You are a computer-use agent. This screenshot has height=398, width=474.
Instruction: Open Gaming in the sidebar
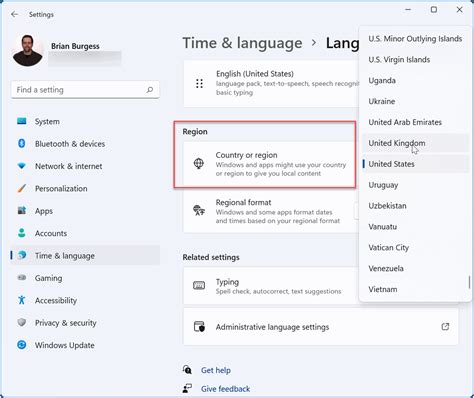[85, 278]
